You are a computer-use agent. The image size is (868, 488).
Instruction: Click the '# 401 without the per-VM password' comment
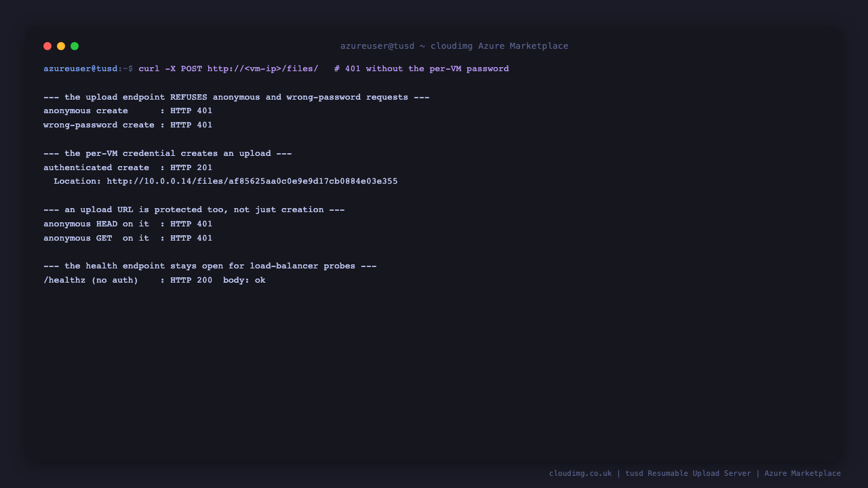(x=422, y=69)
